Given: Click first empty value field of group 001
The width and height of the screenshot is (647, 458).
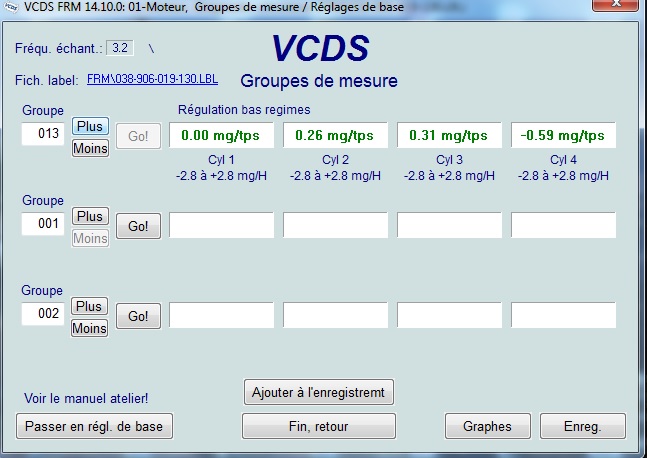Looking at the screenshot, I should pos(221,225).
